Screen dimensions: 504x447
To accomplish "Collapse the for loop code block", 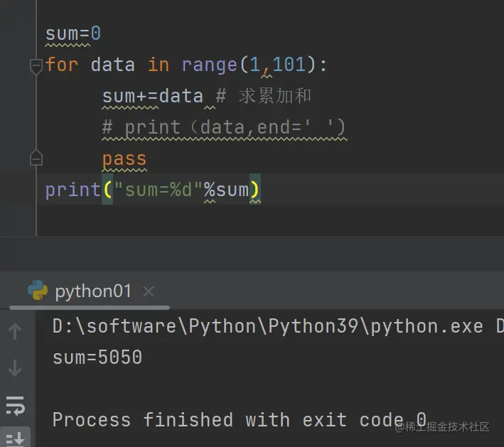I will tap(36, 66).
